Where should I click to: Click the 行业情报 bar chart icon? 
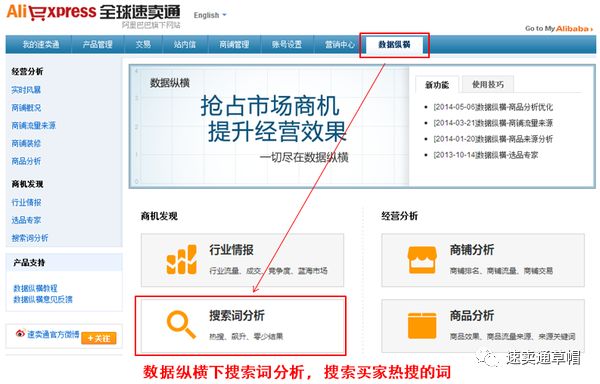(x=182, y=260)
